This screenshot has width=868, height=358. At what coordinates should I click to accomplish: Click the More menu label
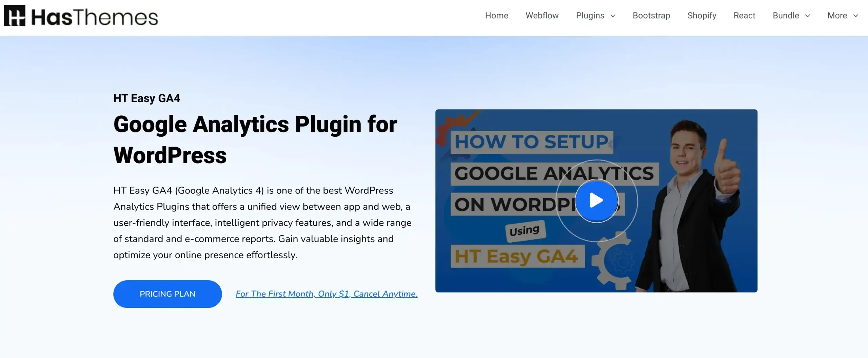click(x=837, y=16)
